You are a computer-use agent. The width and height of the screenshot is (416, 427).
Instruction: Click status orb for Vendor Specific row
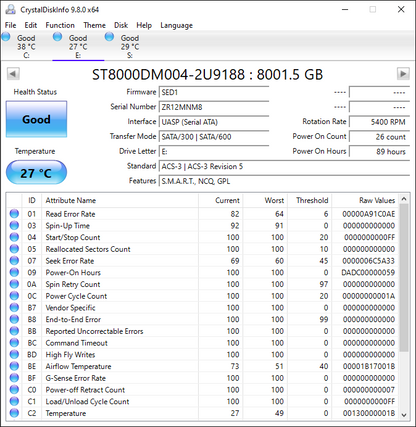click(x=14, y=307)
